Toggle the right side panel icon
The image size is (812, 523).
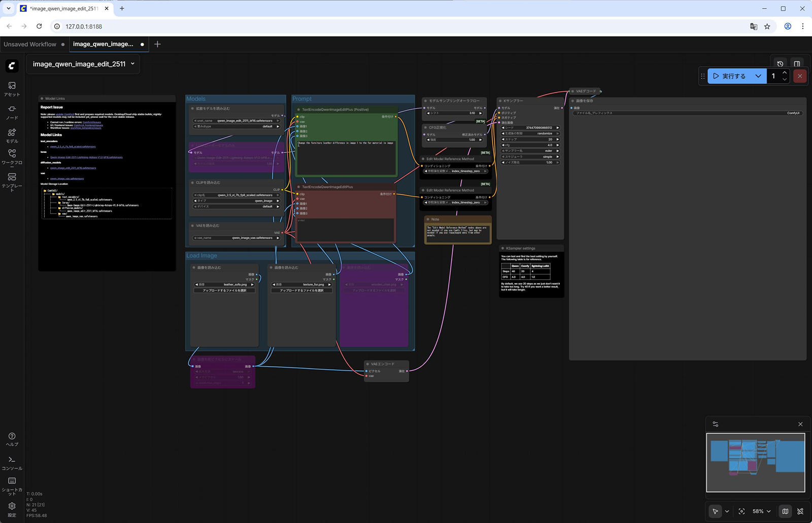797,64
